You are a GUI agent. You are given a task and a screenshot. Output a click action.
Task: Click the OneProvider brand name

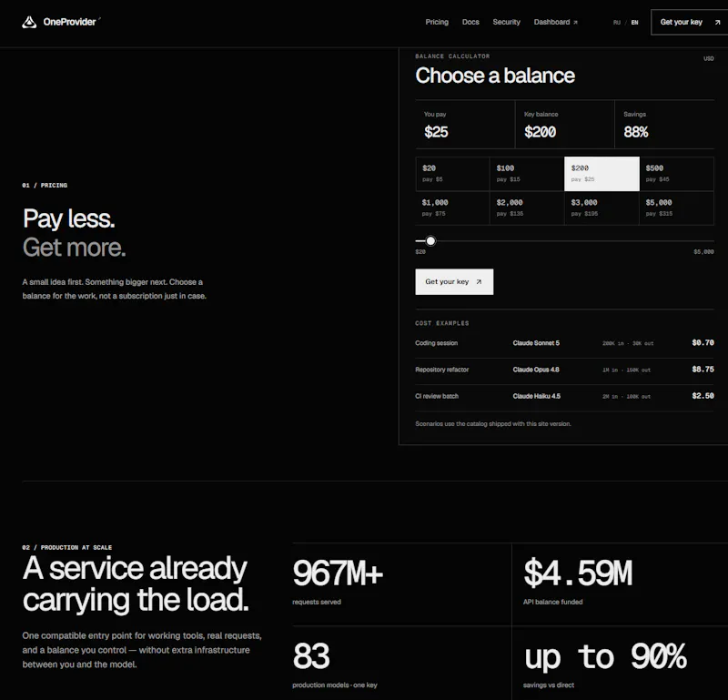click(x=69, y=22)
